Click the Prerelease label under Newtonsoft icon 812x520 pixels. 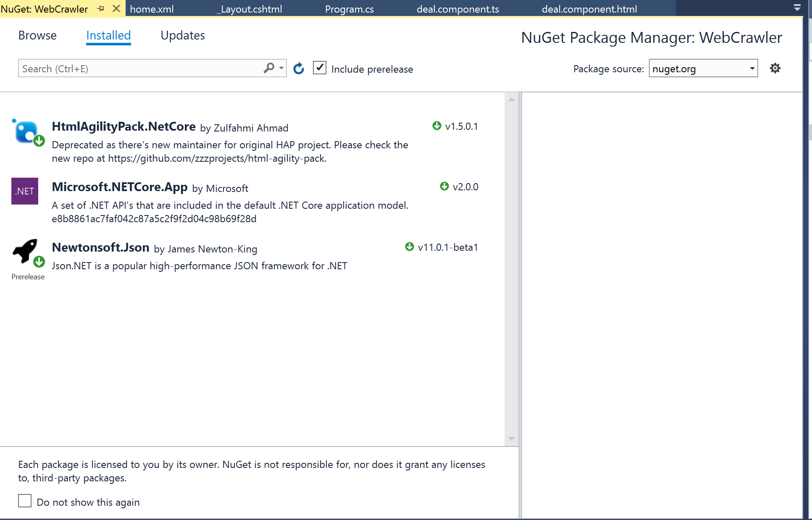click(x=28, y=277)
